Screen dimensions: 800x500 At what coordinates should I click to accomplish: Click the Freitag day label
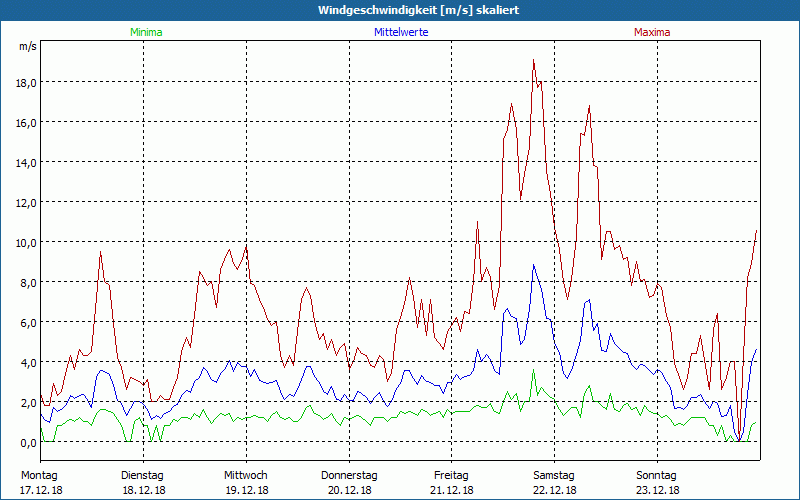[x=451, y=475]
